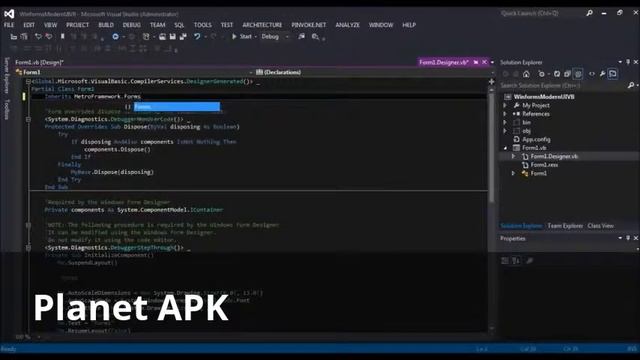640x360 pixels.
Task: Click the Start debugging button
Action: pyautogui.click(x=242, y=37)
